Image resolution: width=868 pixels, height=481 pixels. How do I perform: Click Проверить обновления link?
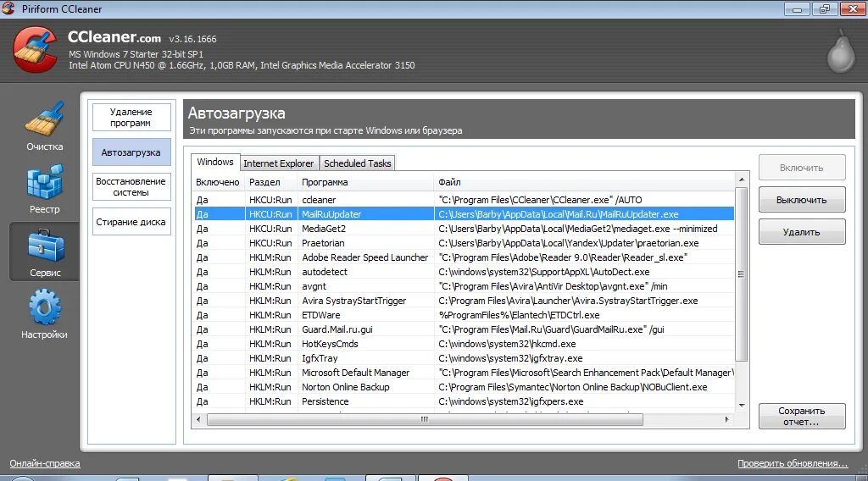click(793, 463)
